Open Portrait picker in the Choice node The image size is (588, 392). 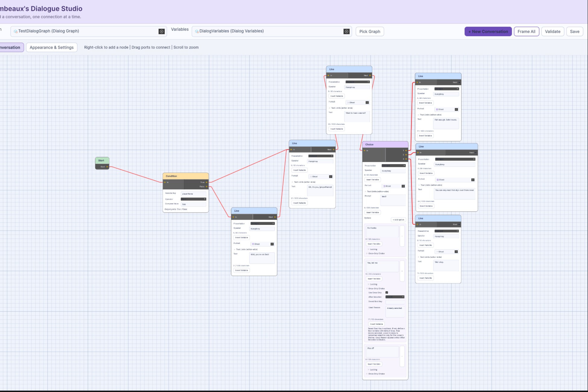point(403,186)
